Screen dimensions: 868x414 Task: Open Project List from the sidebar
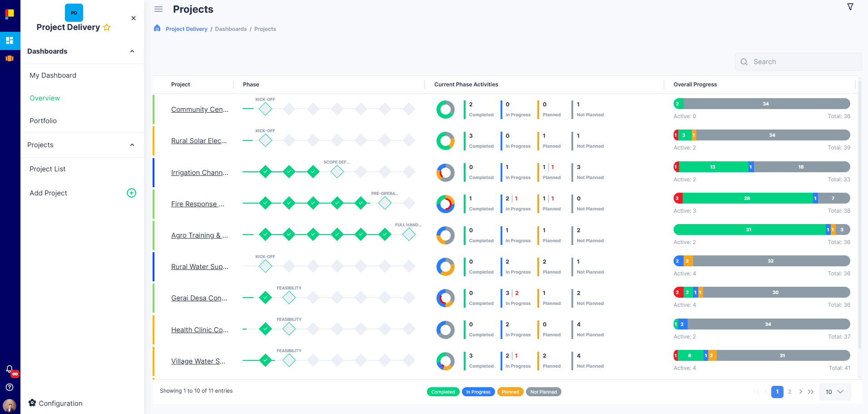[x=47, y=169]
